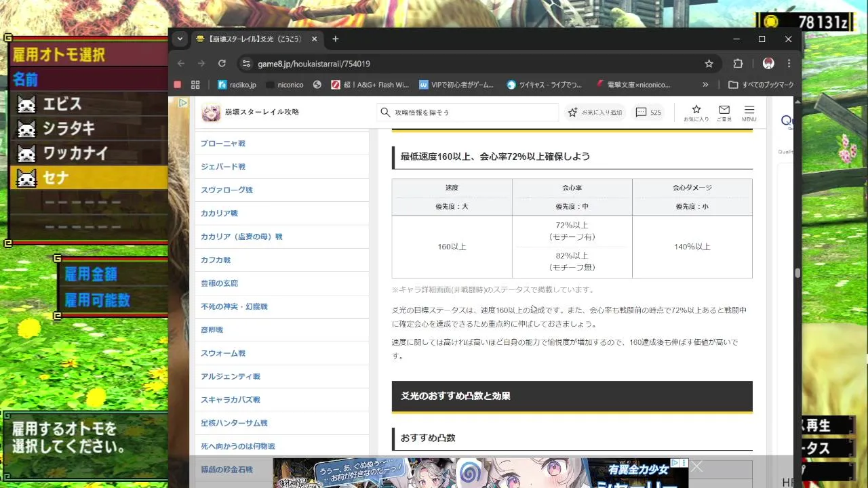868x488 pixels.
Task: Open the Chrome three-dot menu
Action: coord(789,64)
